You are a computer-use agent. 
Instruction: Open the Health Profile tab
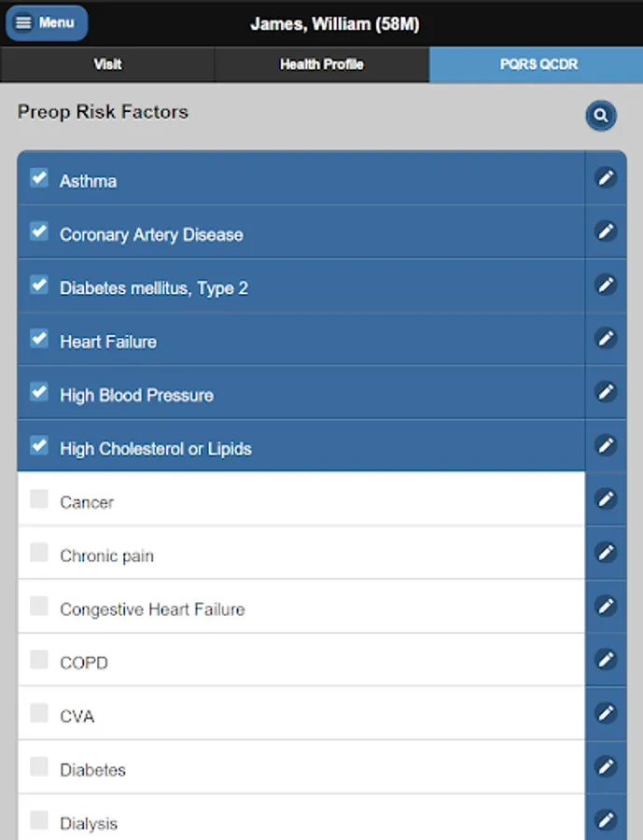(x=322, y=64)
